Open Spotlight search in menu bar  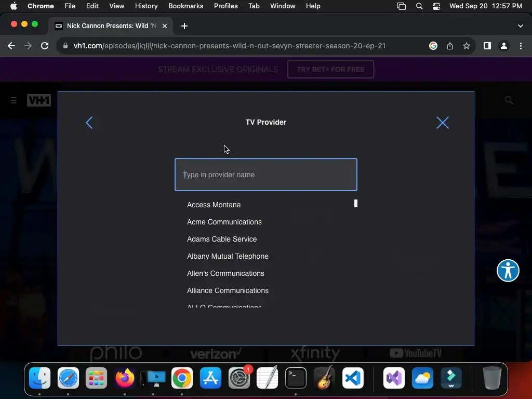(x=419, y=6)
